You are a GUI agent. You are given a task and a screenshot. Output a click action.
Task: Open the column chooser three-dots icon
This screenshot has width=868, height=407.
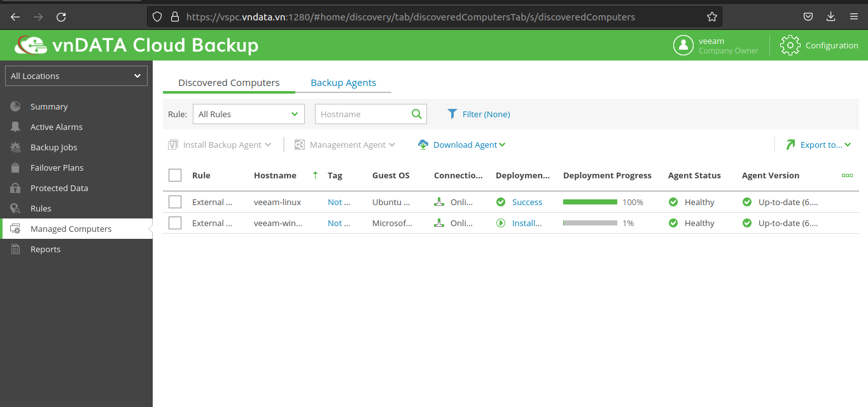pyautogui.click(x=847, y=175)
